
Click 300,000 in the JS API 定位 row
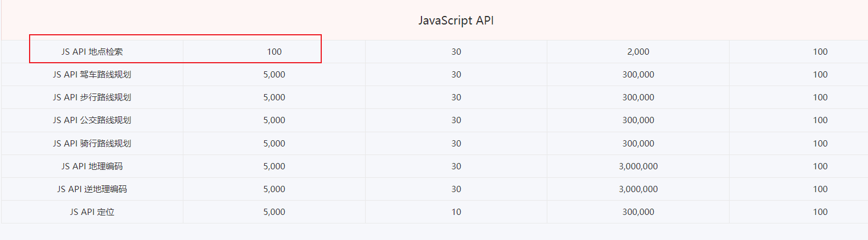[638, 211]
